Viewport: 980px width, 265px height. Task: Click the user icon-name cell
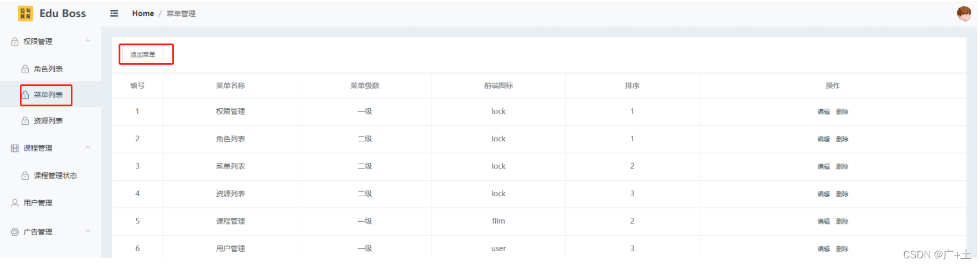point(499,248)
